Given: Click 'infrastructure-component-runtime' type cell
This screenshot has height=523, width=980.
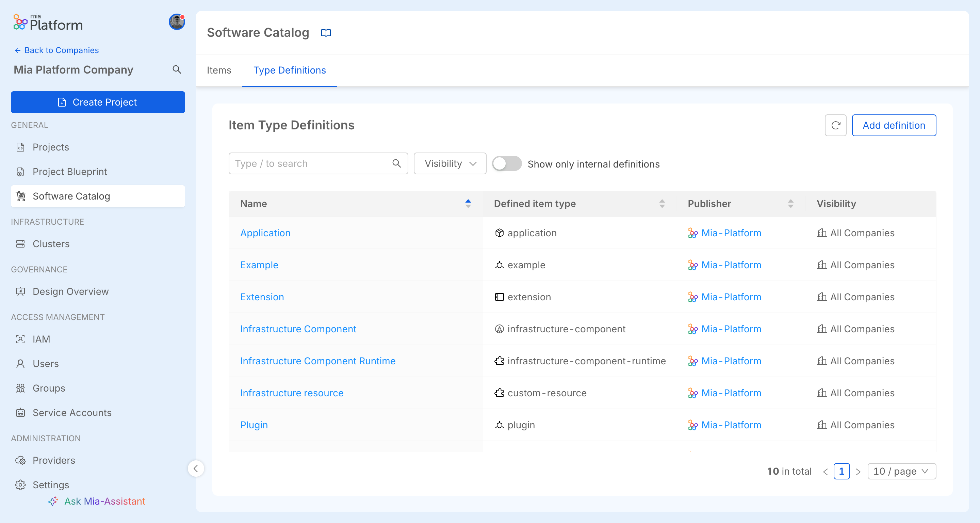Looking at the screenshot, I should pyautogui.click(x=586, y=361).
